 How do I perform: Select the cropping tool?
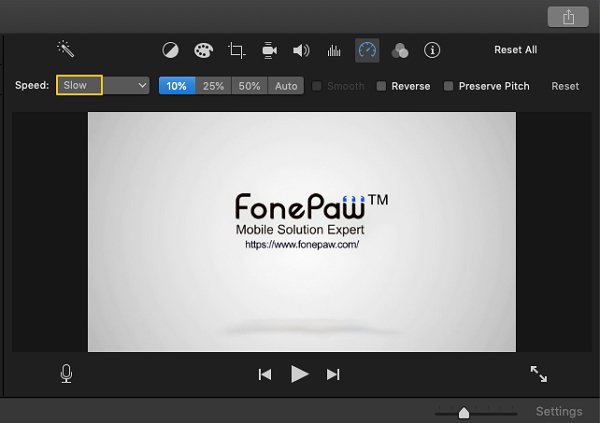click(236, 50)
